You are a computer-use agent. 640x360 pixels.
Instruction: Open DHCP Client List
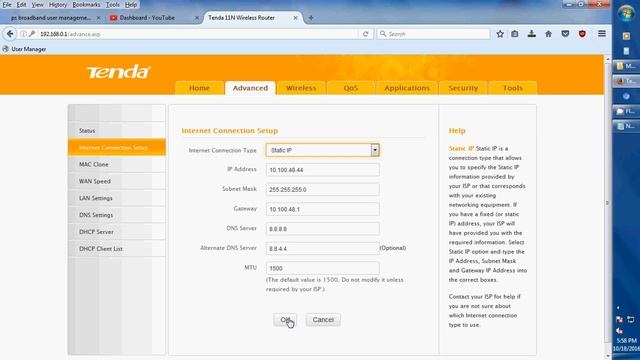[x=117, y=249]
